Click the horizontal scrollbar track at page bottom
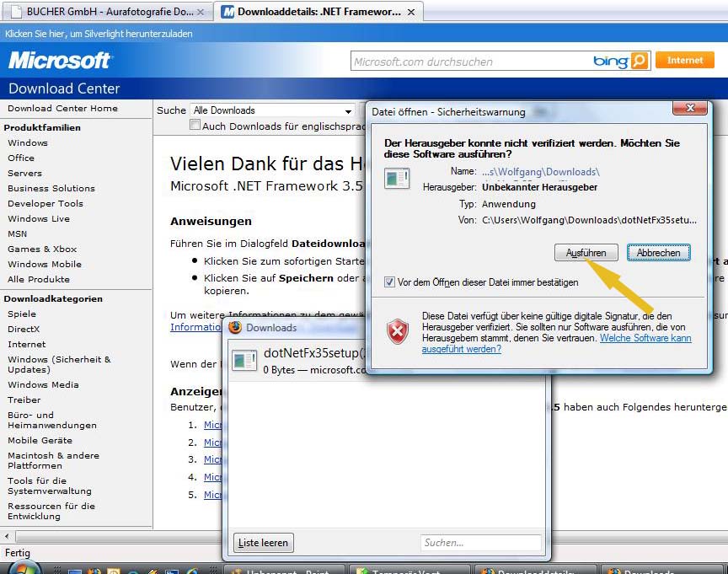The width and height of the screenshot is (728, 574). (x=119, y=536)
